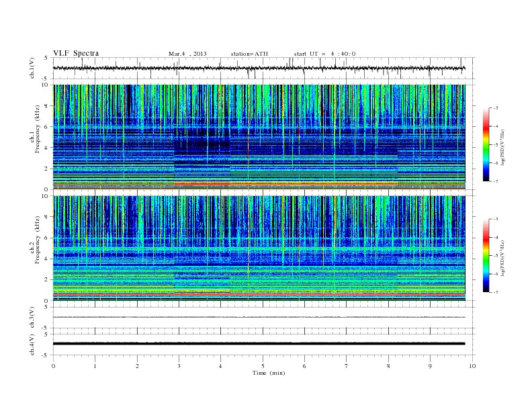The image size is (532, 411).
Task: Click time-axis tick label "1"
Action: click(x=95, y=366)
